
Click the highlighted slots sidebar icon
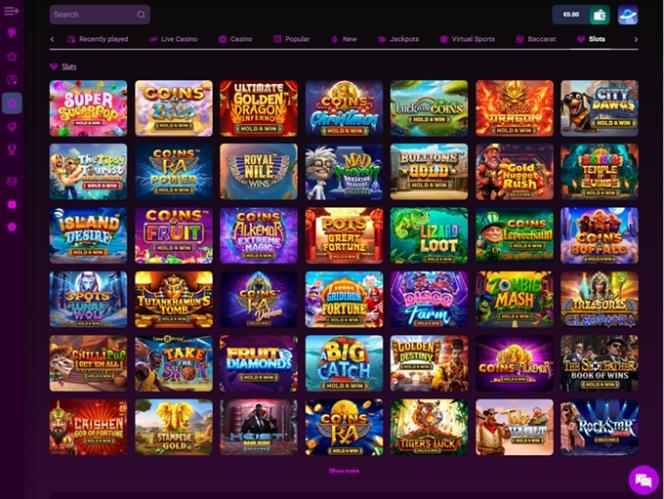click(x=12, y=103)
